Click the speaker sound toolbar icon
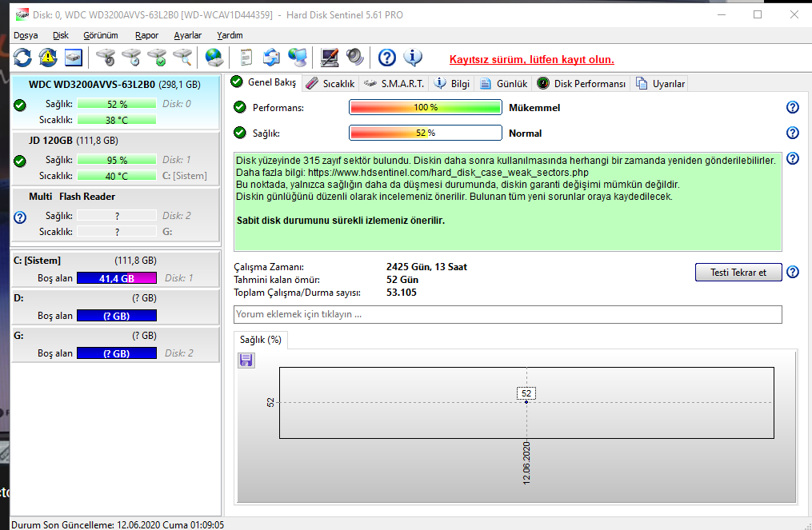Image resolution: width=812 pixels, height=530 pixels. tap(354, 58)
